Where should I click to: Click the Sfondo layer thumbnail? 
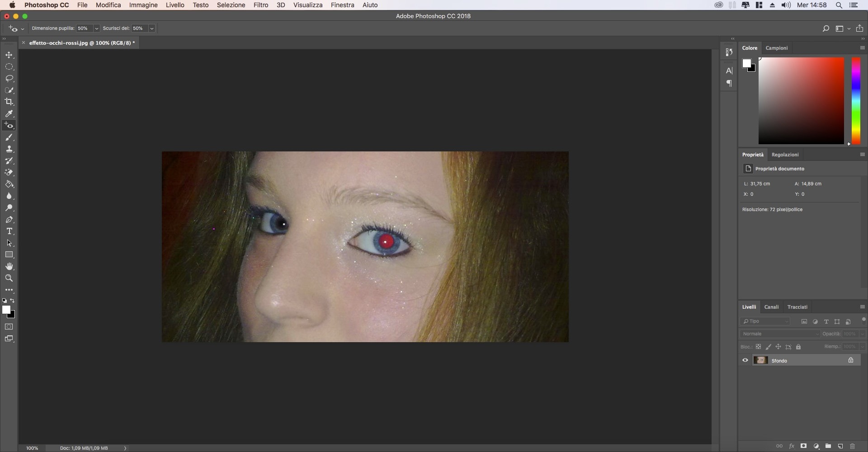760,360
